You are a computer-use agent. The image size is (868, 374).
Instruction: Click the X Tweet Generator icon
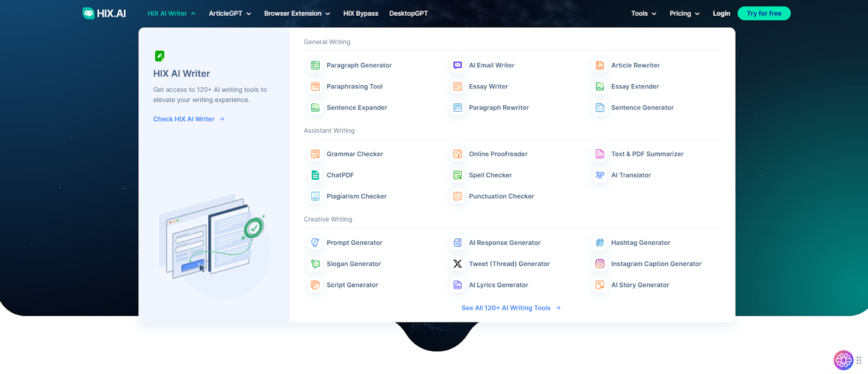457,264
